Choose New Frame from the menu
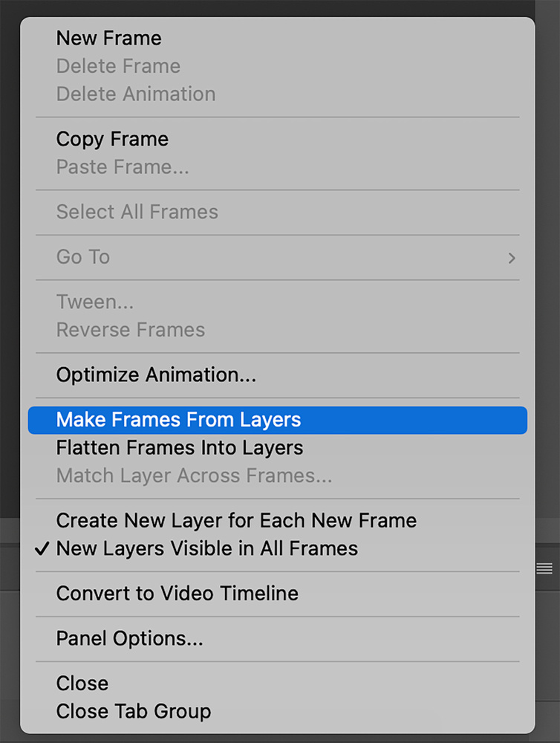560x743 pixels. tap(278, 39)
